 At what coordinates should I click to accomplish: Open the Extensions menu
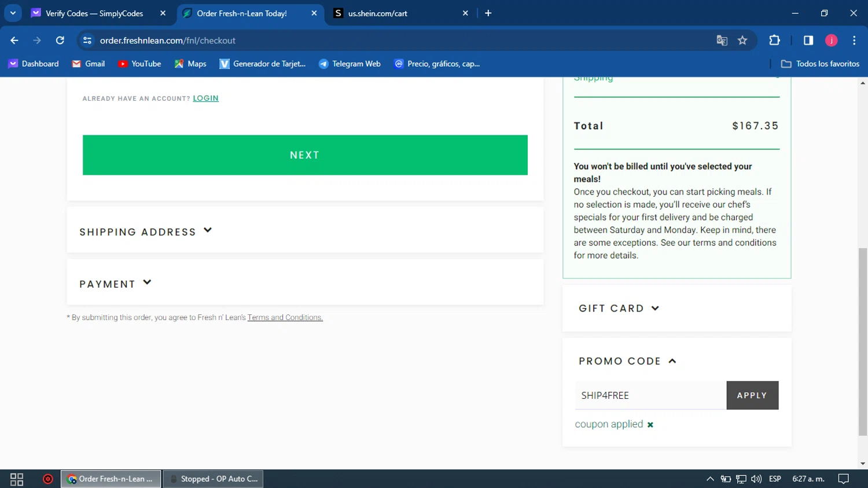[x=774, y=41]
